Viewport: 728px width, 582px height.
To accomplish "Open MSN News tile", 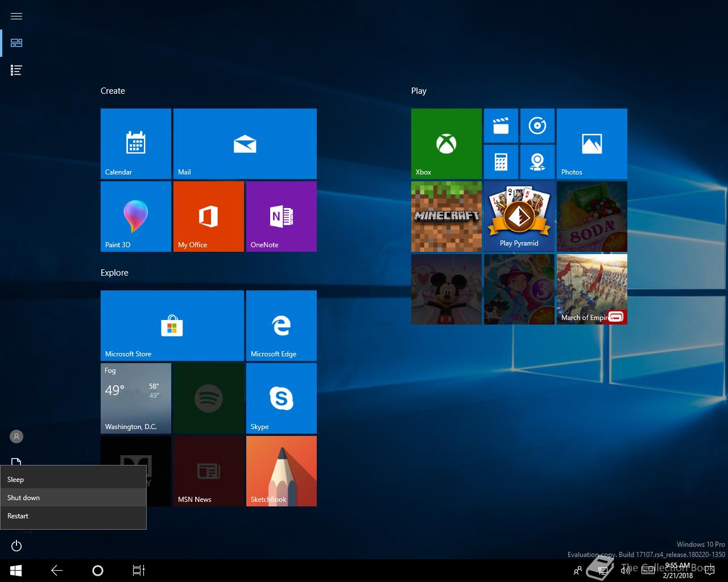I will point(209,471).
